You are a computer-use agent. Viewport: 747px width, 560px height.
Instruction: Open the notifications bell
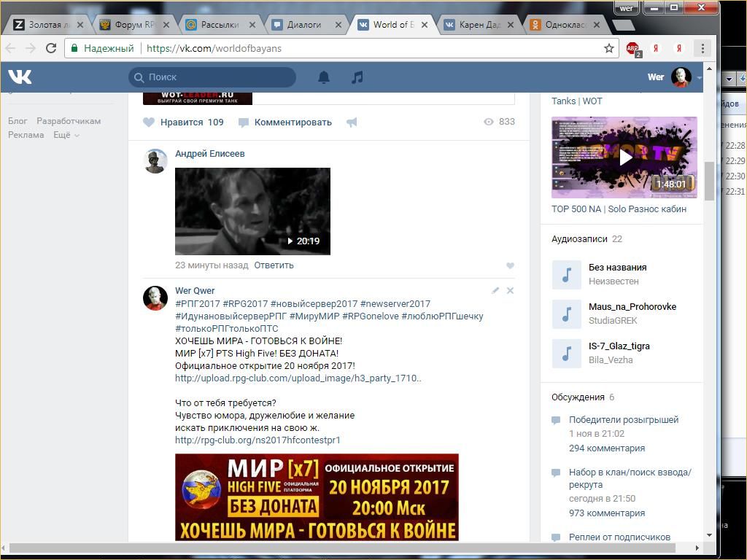pos(324,77)
